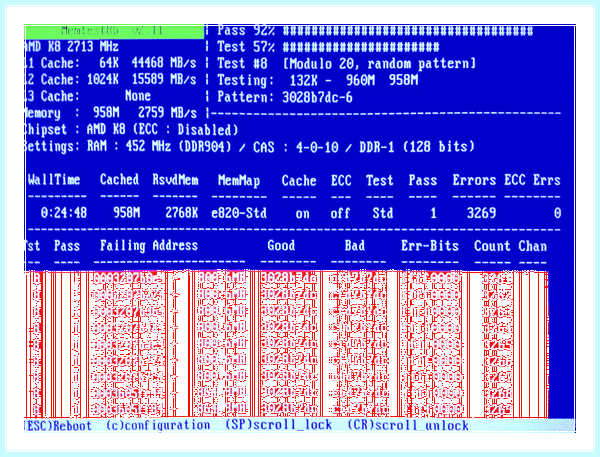Select the 'Err-Bits' column header
The height and width of the screenshot is (457, 600).
(430, 246)
